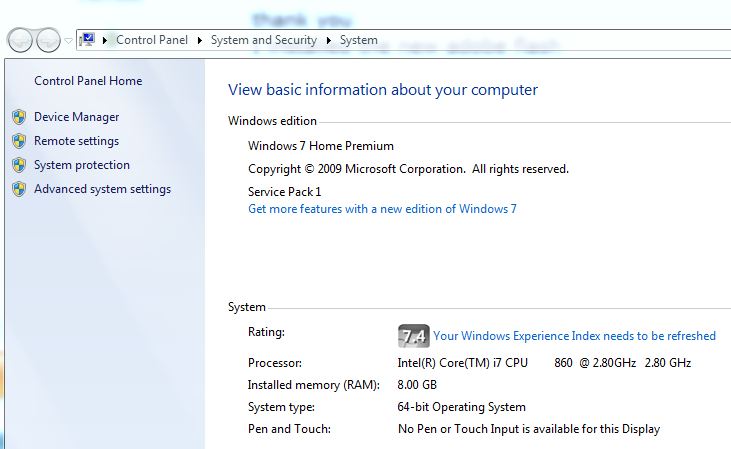This screenshot has height=449, width=731.
Task: Click Windows Experience Index needs refresh link
Action: (x=574, y=336)
